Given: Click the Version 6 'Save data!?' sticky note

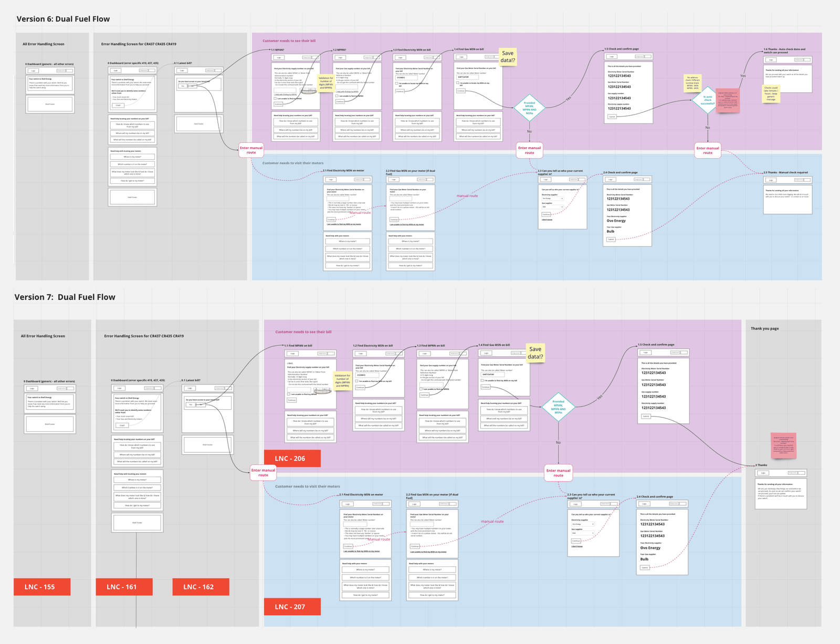Looking at the screenshot, I should pos(508,57).
